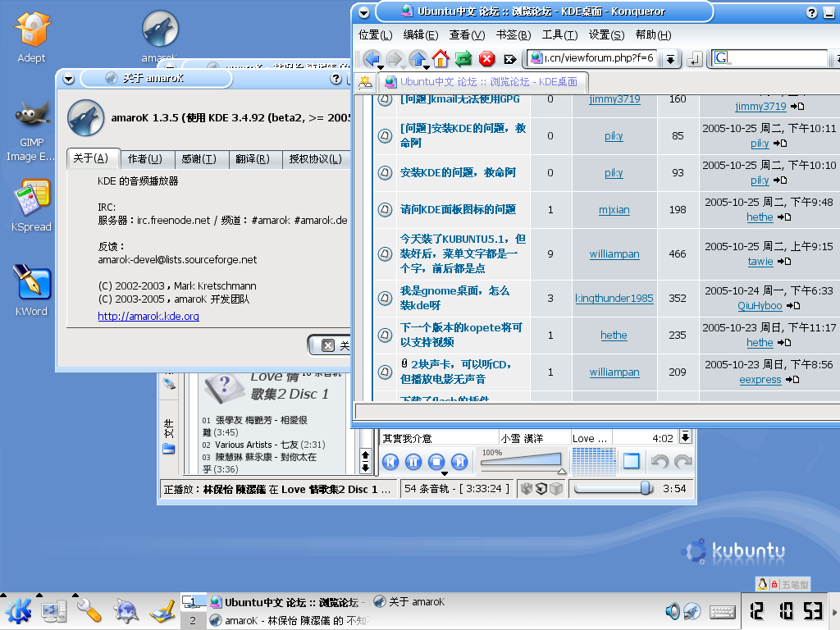Click the Go arrow next to address bar
The image size is (840, 630).
click(x=694, y=58)
